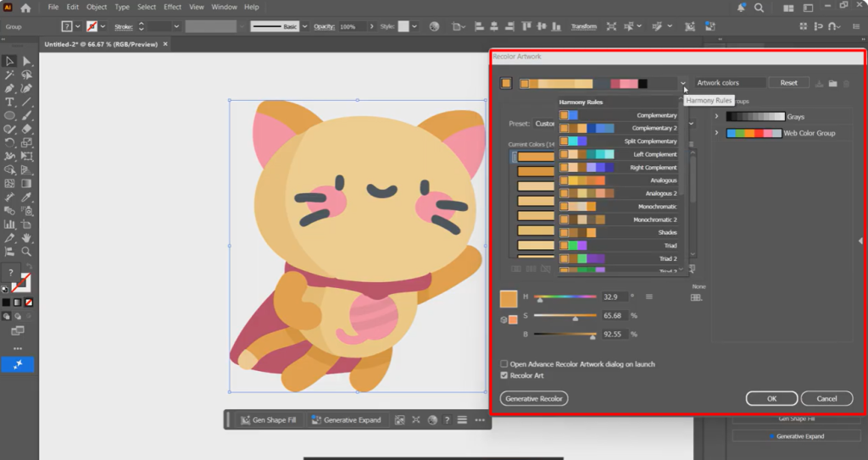Open the Object menu
Viewport: 868px width, 460px height.
(97, 7)
